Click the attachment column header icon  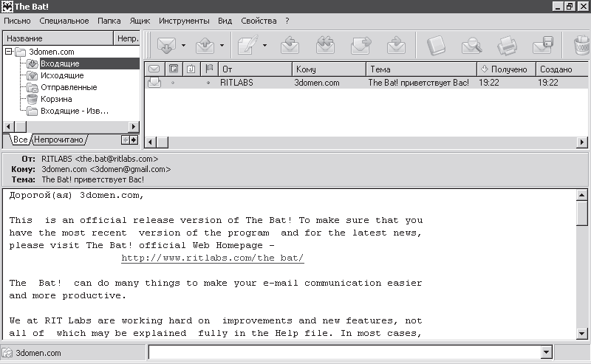[191, 69]
